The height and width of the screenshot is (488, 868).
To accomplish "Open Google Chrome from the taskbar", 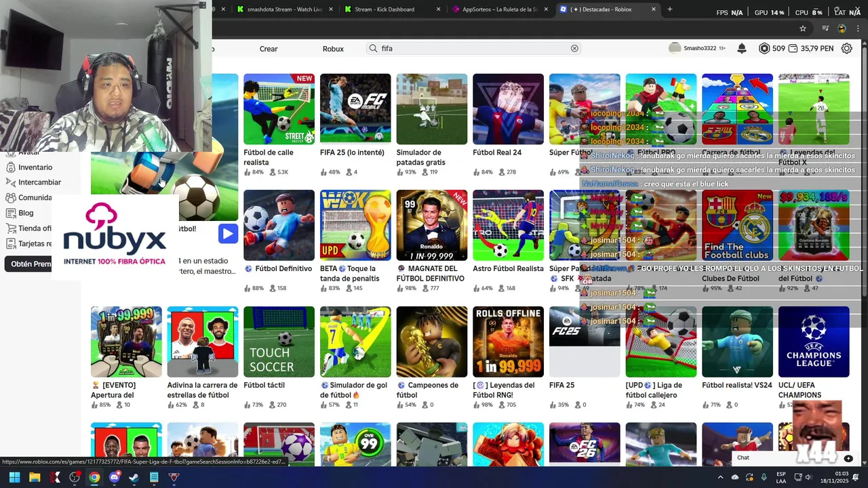I will (94, 477).
